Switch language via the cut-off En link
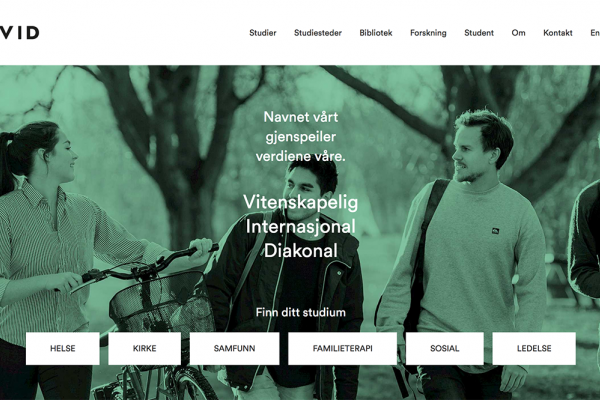 click(x=595, y=33)
